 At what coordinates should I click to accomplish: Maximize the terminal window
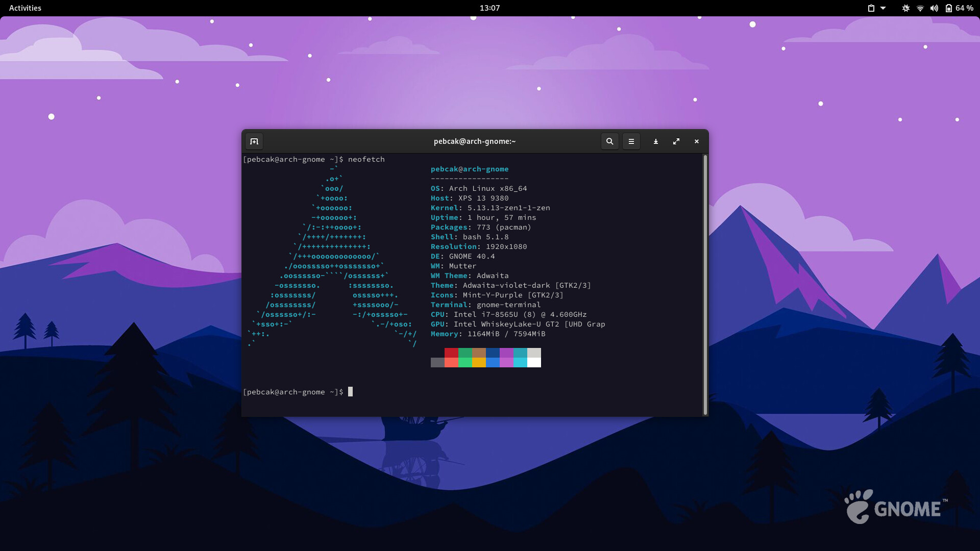pos(676,141)
